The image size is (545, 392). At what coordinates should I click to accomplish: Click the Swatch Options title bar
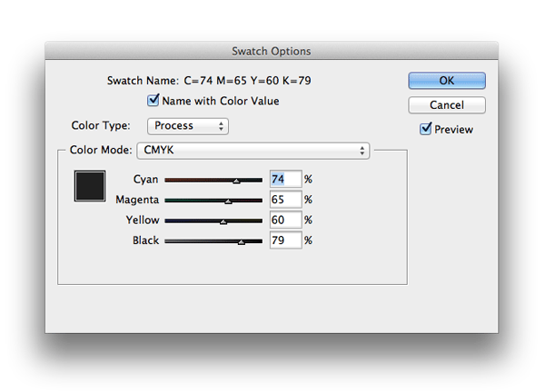(x=272, y=52)
